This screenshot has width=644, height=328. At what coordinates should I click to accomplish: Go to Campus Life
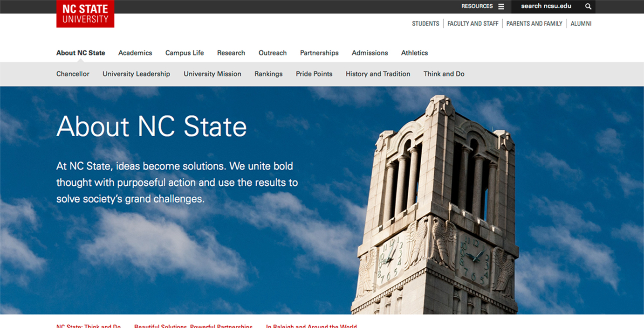(185, 53)
